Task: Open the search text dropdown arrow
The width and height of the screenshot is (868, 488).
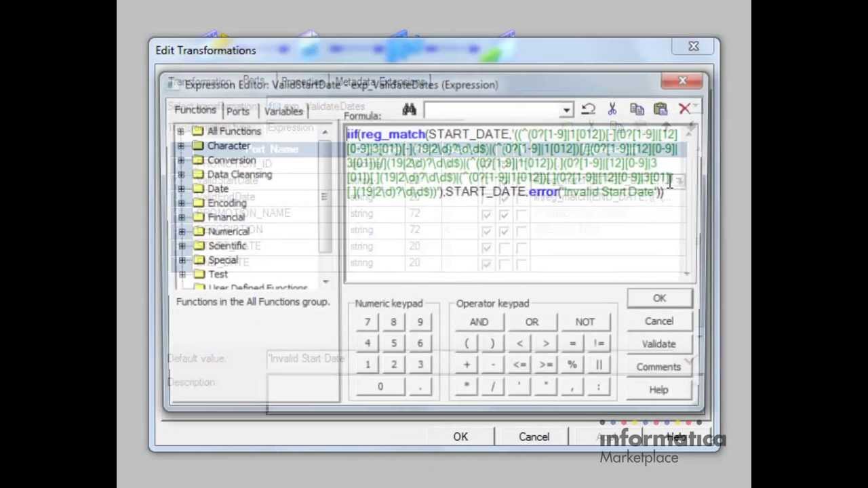Action: coord(566,110)
